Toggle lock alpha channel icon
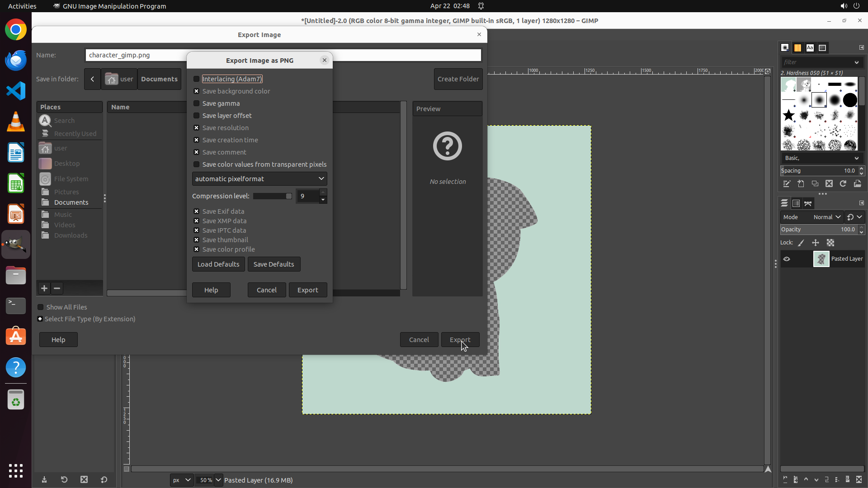868x488 pixels. [x=830, y=243]
